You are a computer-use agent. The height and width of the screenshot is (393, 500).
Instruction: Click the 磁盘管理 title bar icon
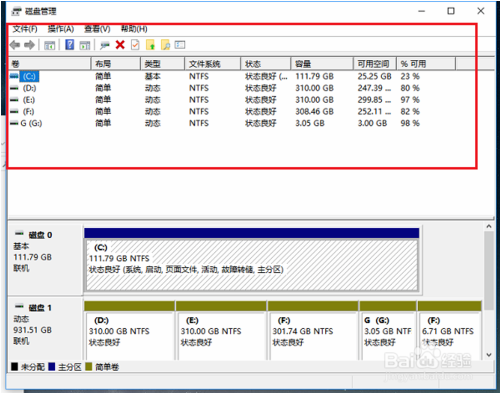(16, 12)
